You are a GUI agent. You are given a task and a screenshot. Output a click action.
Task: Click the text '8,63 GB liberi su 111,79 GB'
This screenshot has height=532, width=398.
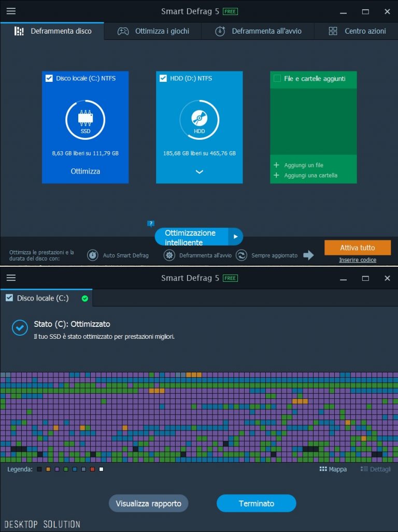85,153
